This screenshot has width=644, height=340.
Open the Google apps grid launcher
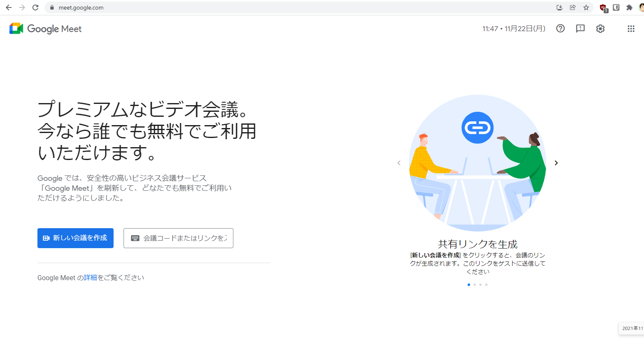coord(631,28)
